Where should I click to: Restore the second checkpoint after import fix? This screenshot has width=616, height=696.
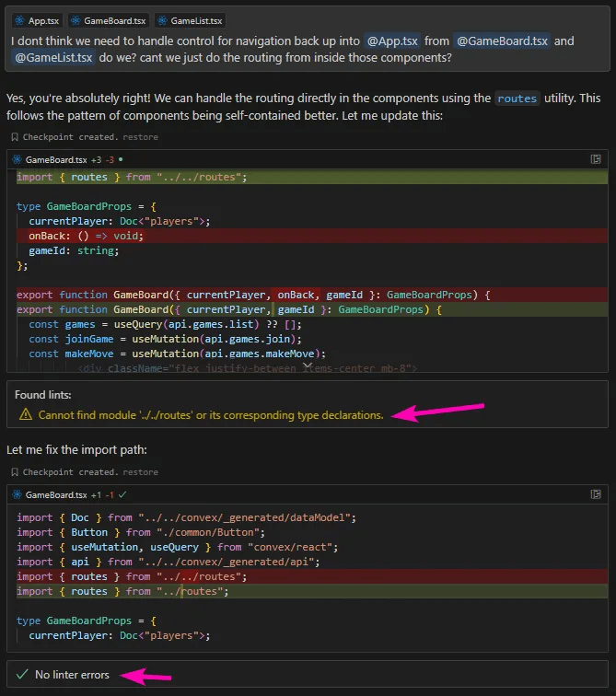pyautogui.click(x=139, y=472)
